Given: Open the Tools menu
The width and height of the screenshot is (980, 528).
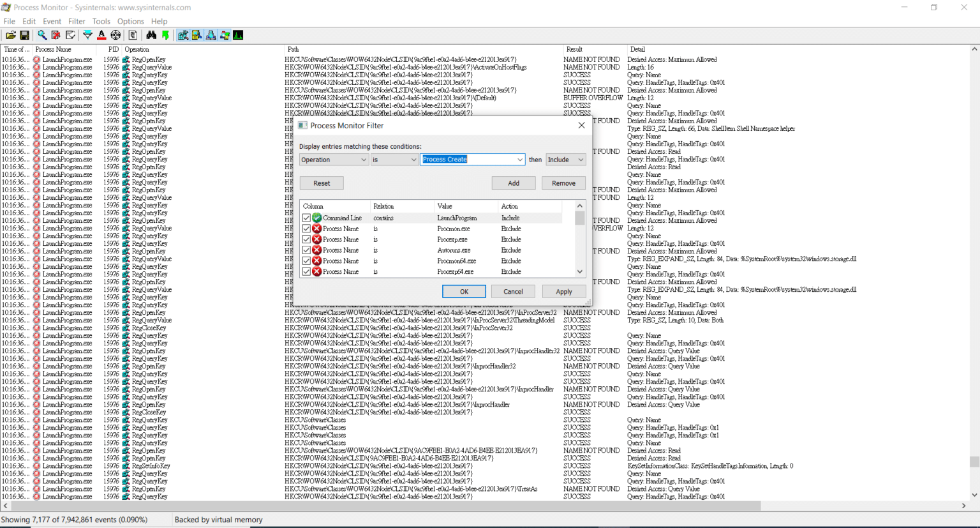Looking at the screenshot, I should coord(101,21).
